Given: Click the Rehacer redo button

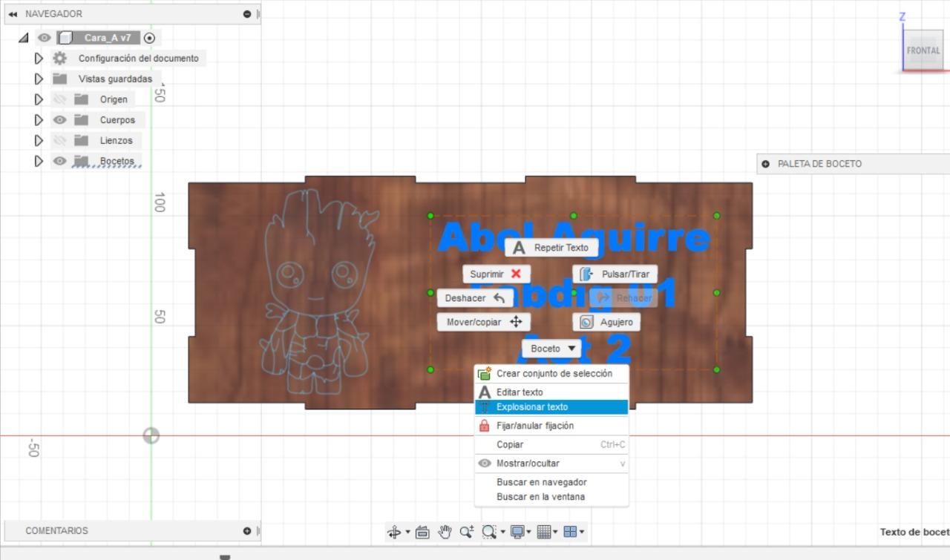Looking at the screenshot, I should [623, 298].
